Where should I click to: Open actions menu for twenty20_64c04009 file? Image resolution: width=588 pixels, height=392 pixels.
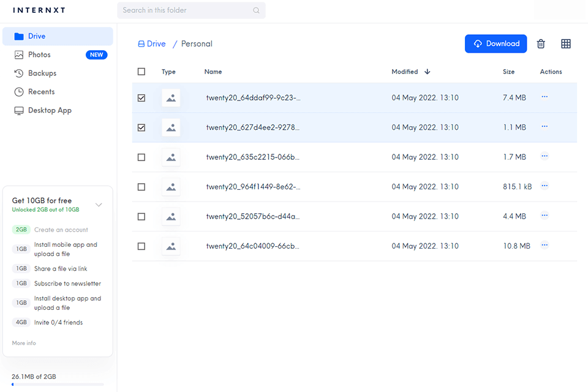pos(545,245)
